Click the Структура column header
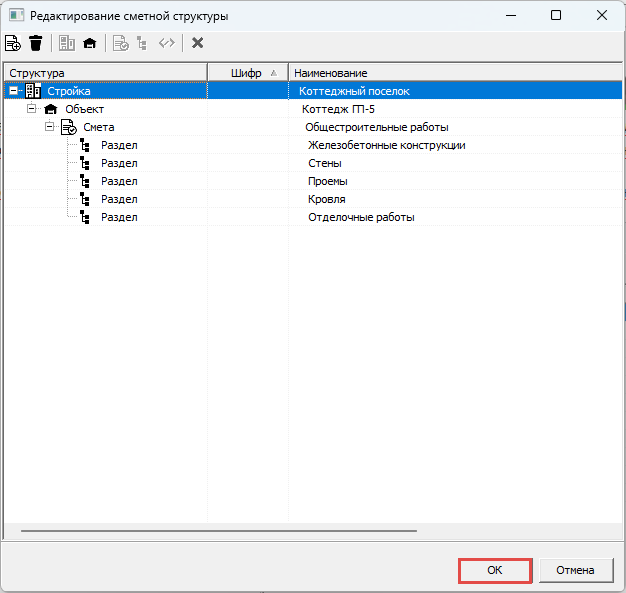Screen dimensions: 626x593 pos(105,73)
